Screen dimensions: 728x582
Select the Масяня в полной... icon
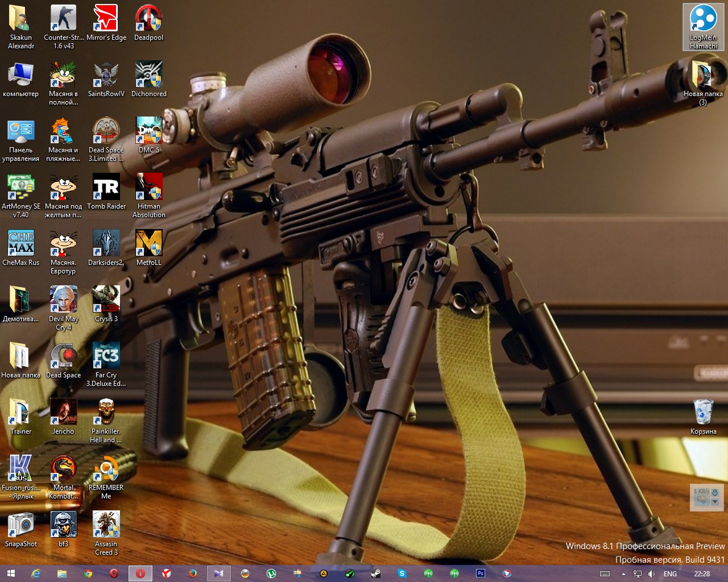coord(64,83)
